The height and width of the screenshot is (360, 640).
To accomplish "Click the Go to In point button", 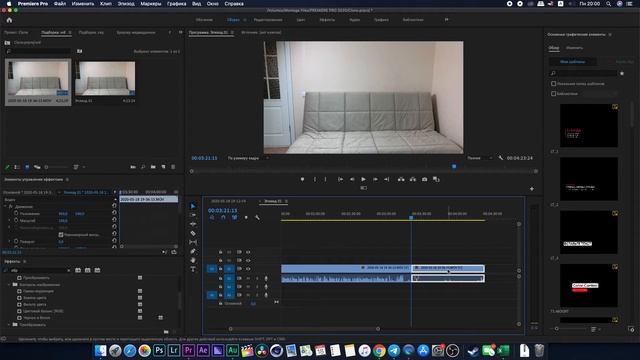I will tap(340, 179).
